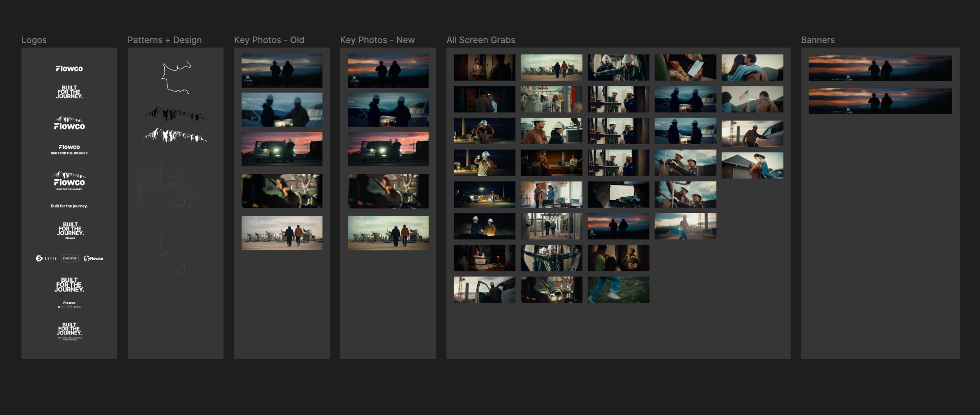Click screen grab with American flag
The width and height of the screenshot is (980, 415).
pos(752,100)
